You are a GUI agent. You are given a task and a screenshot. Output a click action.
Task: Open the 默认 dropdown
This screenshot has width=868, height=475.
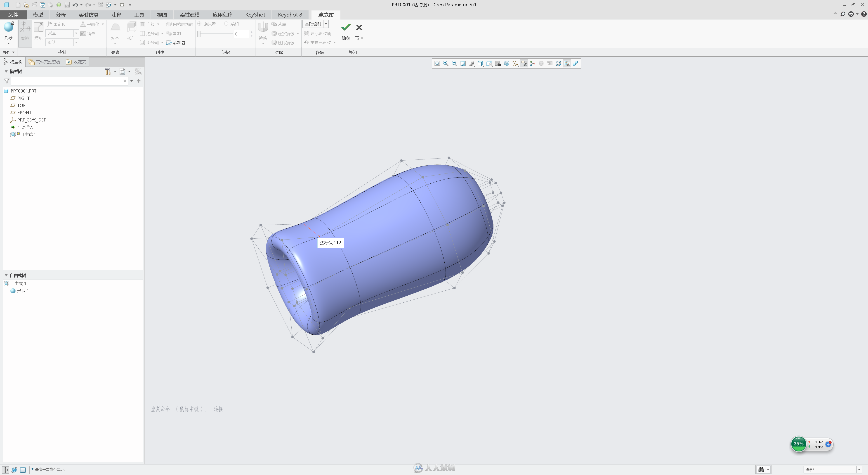click(x=76, y=42)
